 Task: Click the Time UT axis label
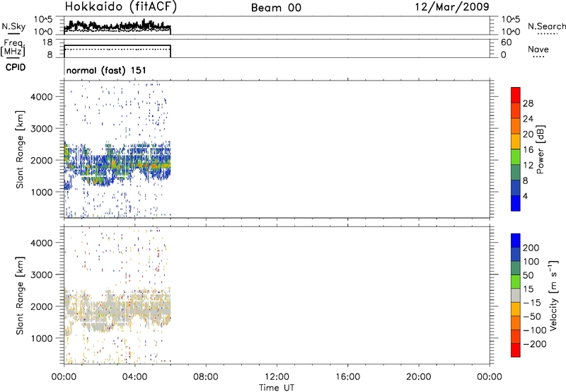pyautogui.click(x=277, y=387)
